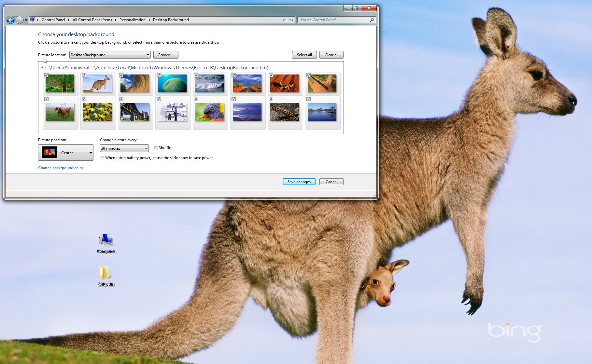Select the forest fern wallpaper thumbnail
592x364 pixels.
(60, 84)
